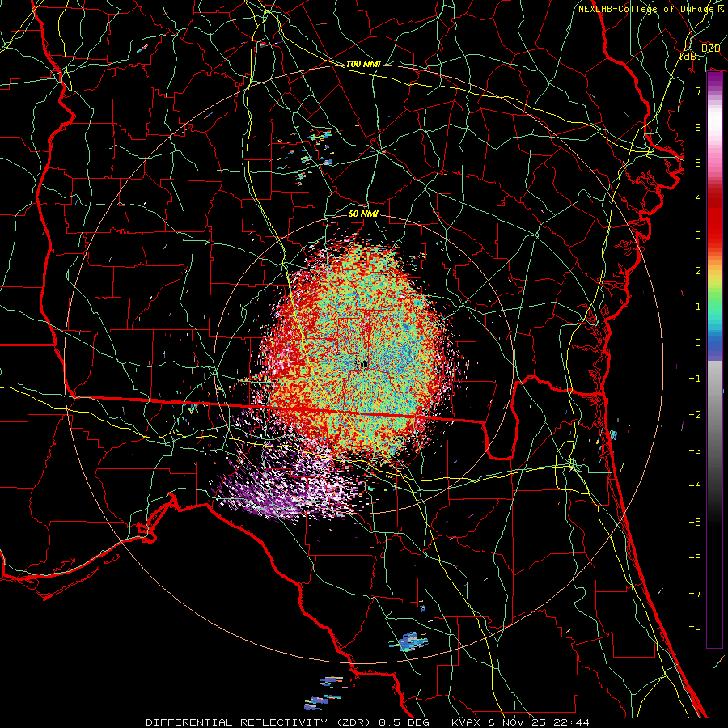Click the "-5" value on the color scale
Viewport: 728px width, 728px height.
pyautogui.click(x=695, y=523)
